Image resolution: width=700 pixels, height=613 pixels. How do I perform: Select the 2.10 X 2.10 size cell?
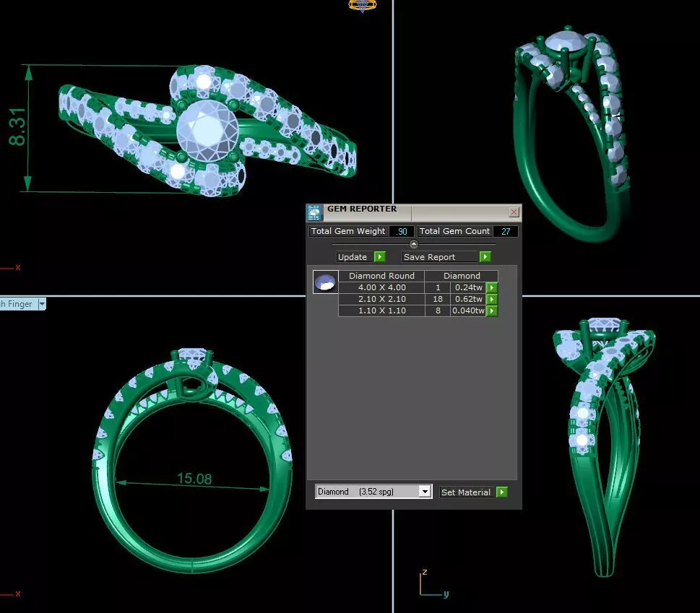tap(381, 300)
